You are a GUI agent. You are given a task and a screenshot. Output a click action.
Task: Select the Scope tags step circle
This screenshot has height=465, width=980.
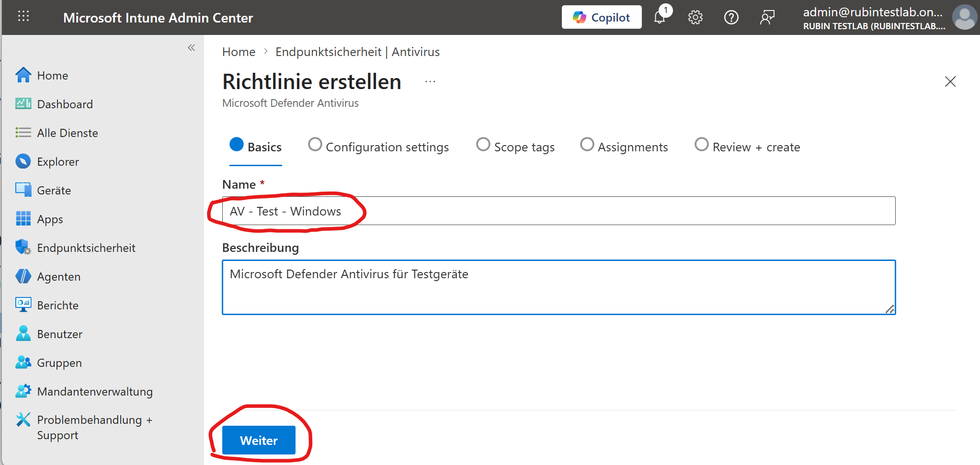483,144
